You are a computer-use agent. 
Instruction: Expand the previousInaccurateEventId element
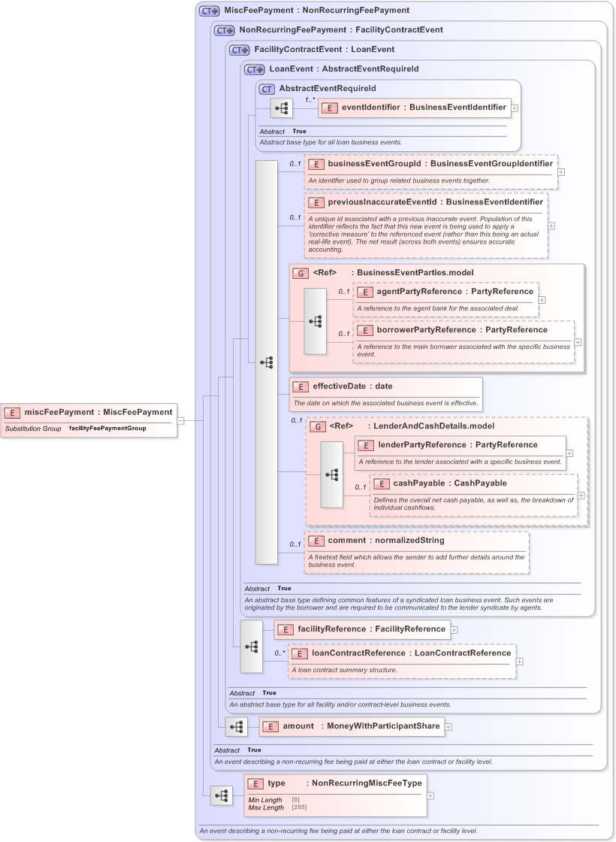pos(551,226)
